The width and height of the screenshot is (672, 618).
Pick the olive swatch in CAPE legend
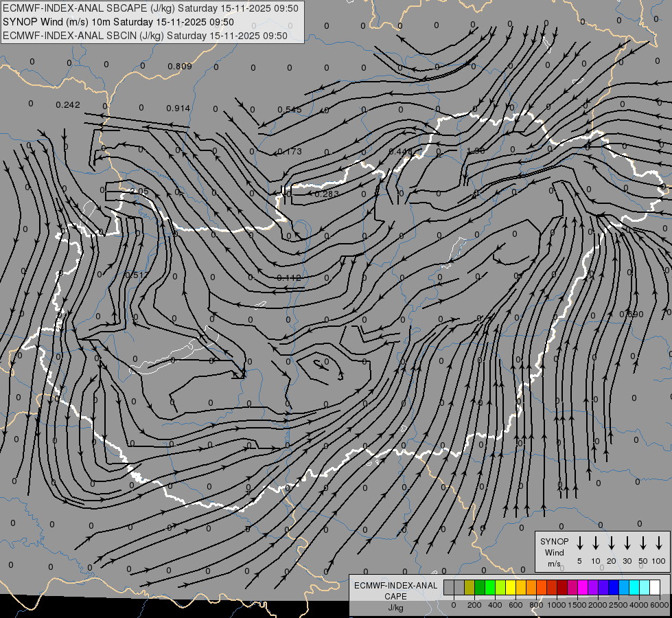pyautogui.click(x=470, y=588)
